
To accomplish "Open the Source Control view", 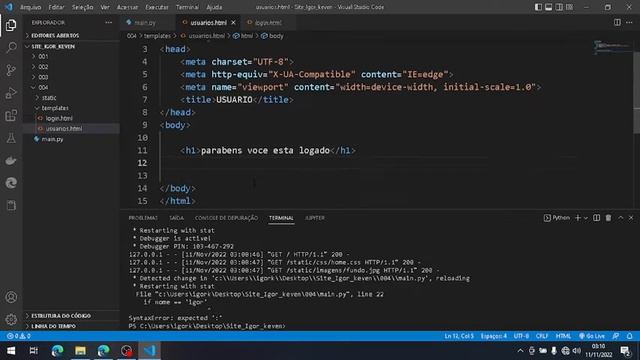I will (11, 70).
